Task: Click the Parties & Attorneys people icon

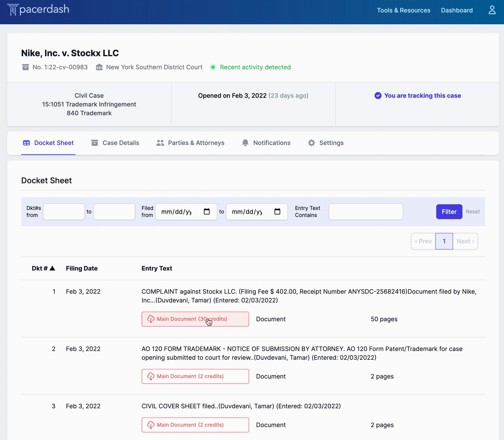Action: [x=160, y=143]
